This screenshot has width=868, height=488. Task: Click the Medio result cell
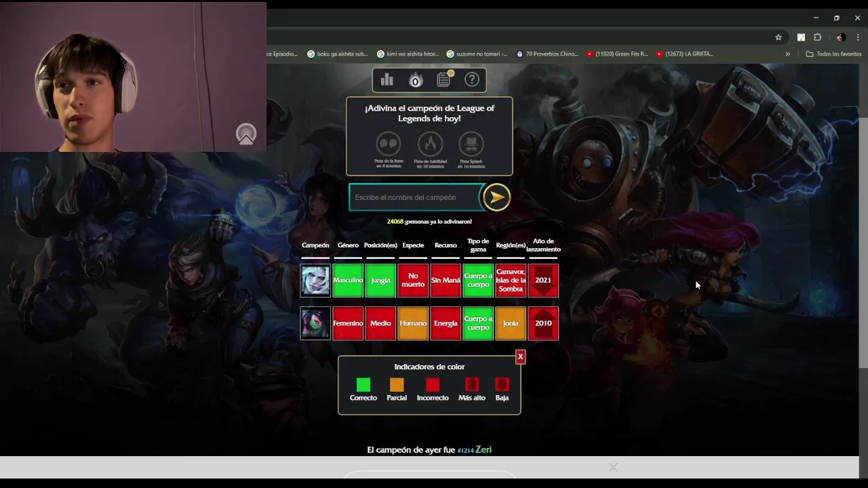coord(380,323)
